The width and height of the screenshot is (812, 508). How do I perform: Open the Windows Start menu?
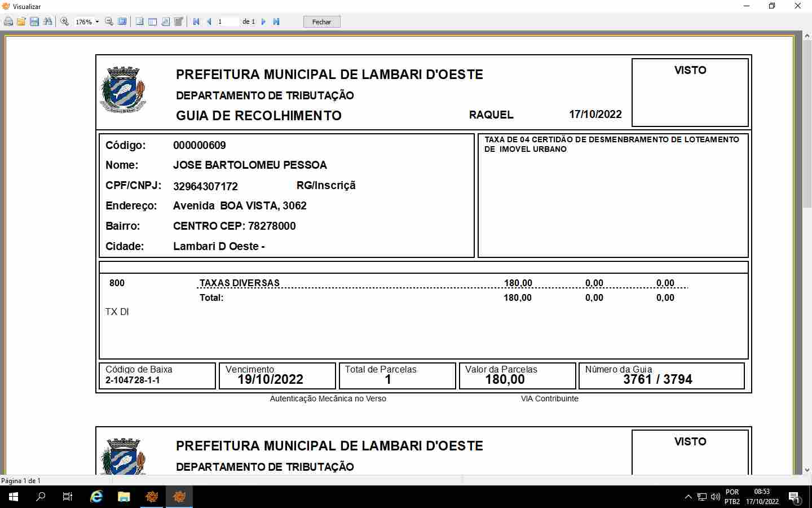coord(14,497)
